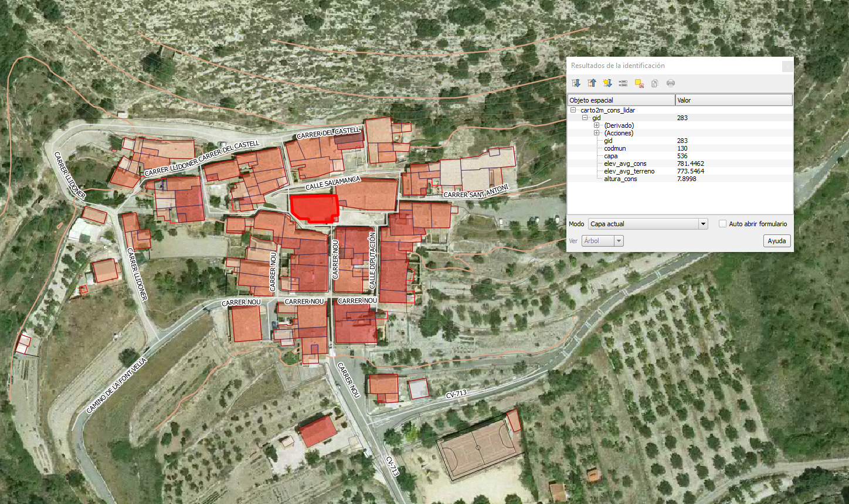Click the expand new results by default icon

(607, 83)
